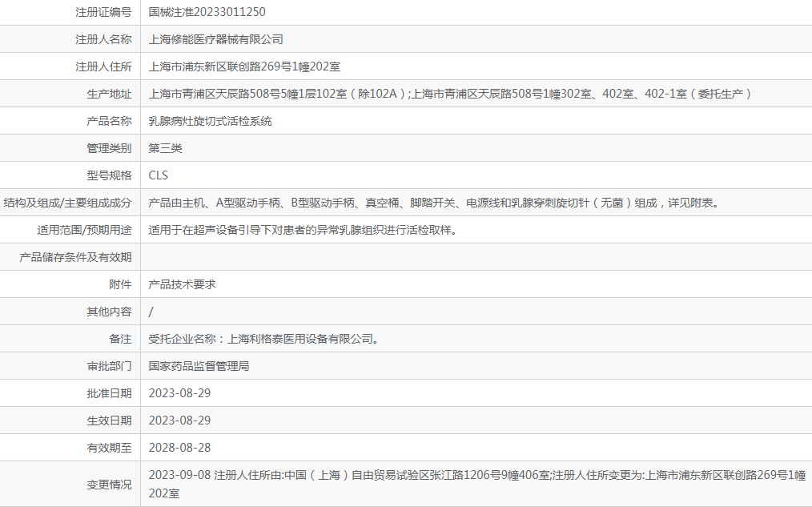Open the 产品技术要求 attachment text

pyautogui.click(x=183, y=284)
